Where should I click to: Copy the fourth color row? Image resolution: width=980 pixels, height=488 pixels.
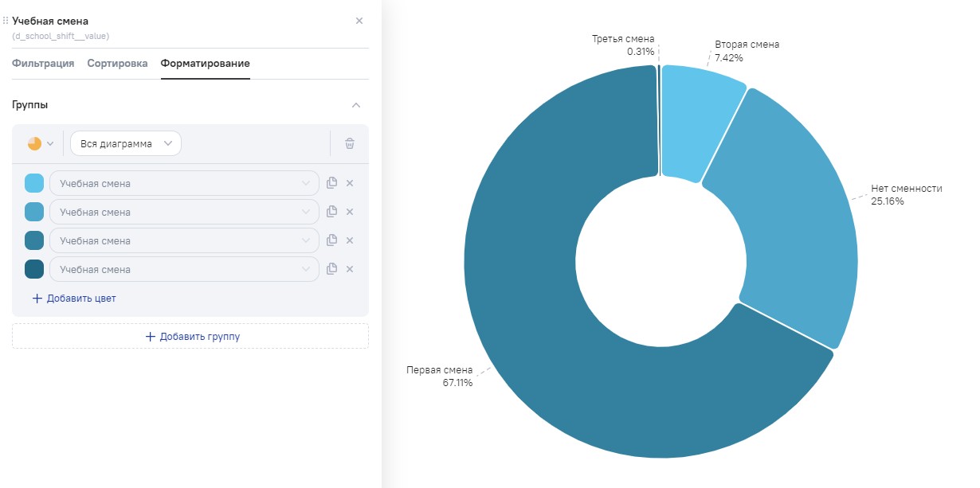332,269
